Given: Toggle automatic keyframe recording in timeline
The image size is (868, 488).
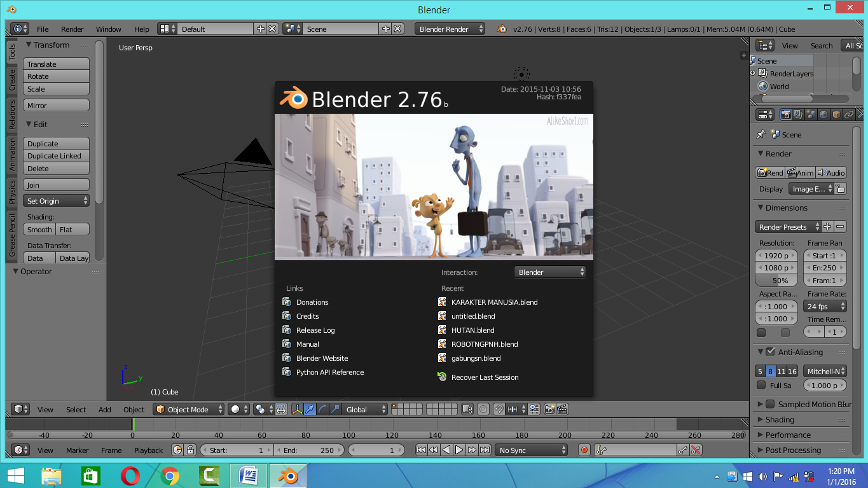Looking at the screenshot, I should [x=584, y=450].
